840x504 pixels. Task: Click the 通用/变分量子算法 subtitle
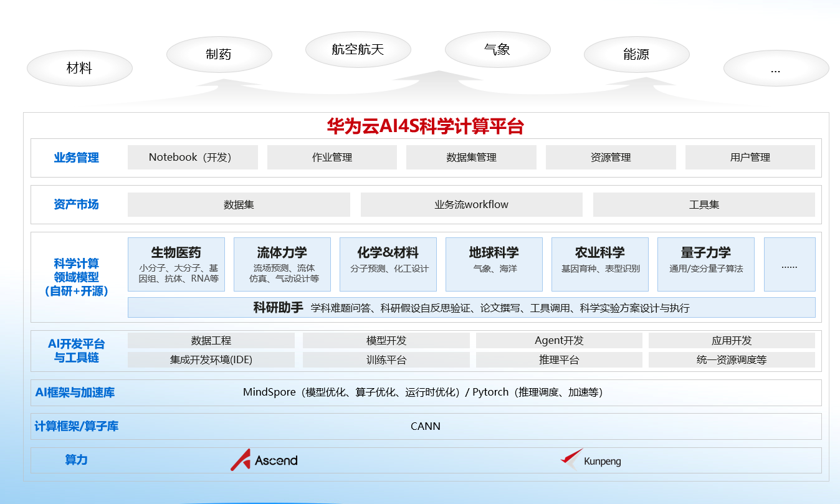click(706, 269)
